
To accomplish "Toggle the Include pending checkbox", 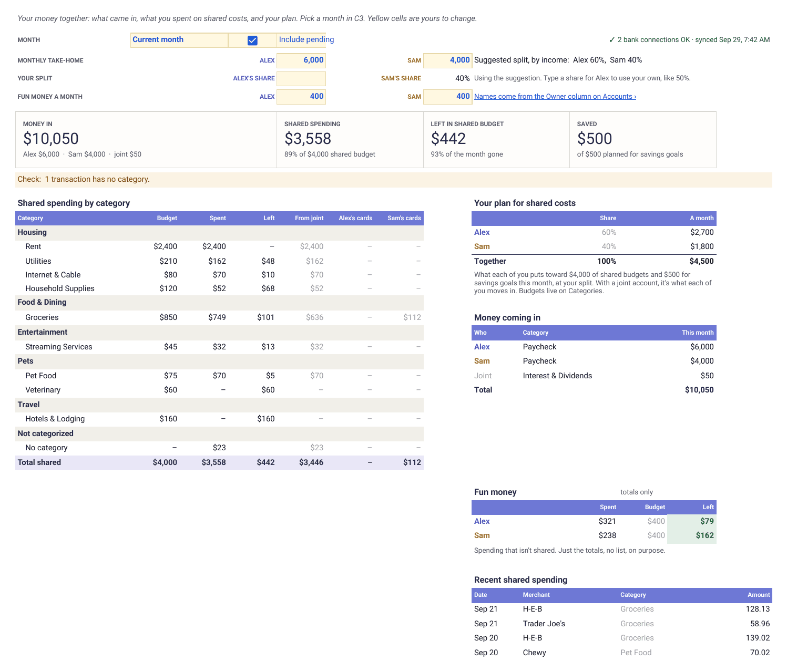I will pyautogui.click(x=252, y=40).
